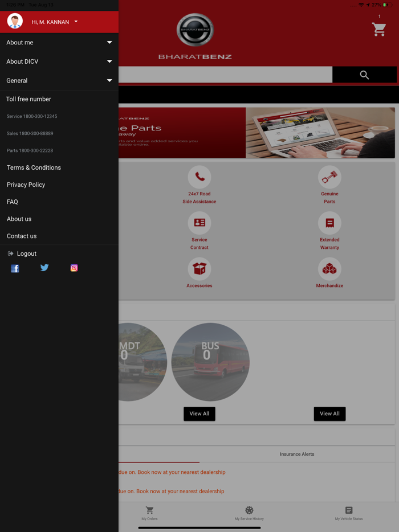Open Terms & Conditions
Viewport: 399px width, 532px height.
tap(34, 167)
